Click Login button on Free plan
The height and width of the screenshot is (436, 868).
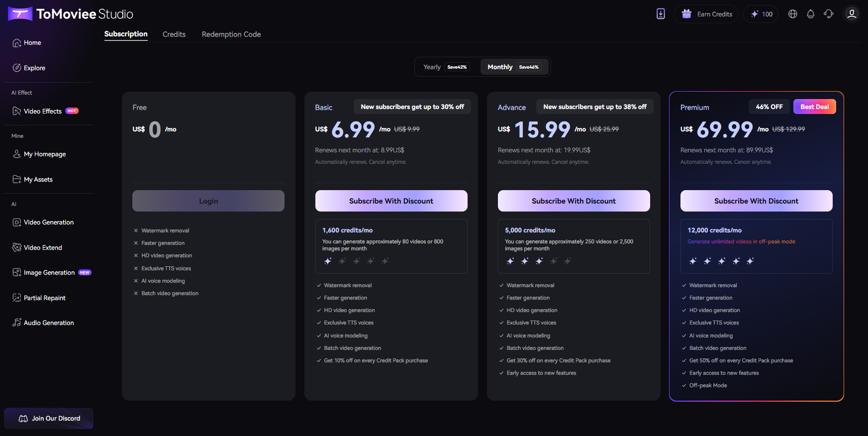208,201
